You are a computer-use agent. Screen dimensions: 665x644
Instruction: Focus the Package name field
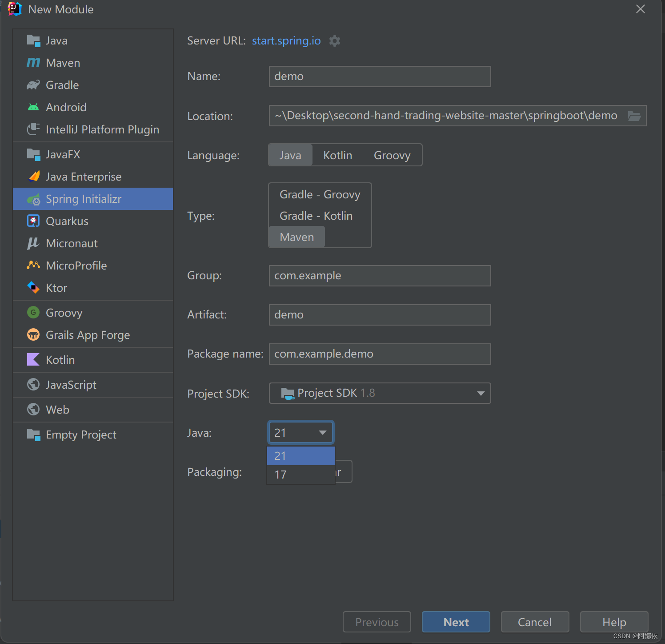point(380,354)
